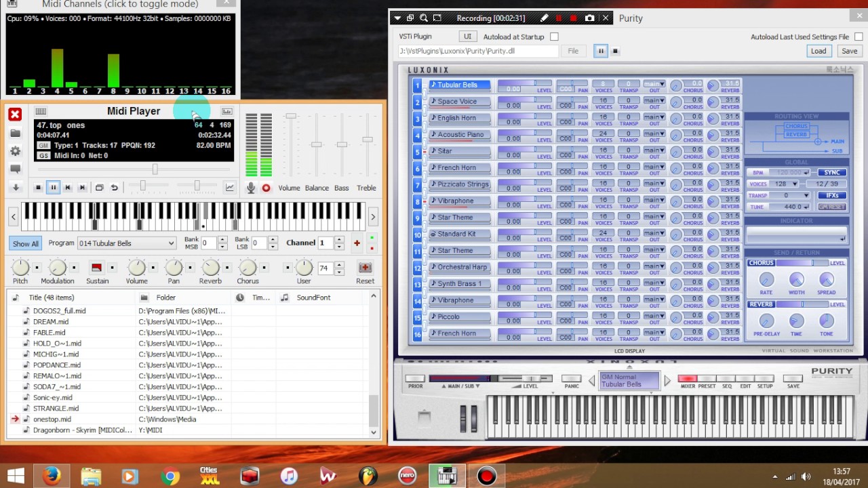868x488 pixels.
Task: Open the main OUT dropdown for channel 10 Standard Kit
Action: (654, 235)
